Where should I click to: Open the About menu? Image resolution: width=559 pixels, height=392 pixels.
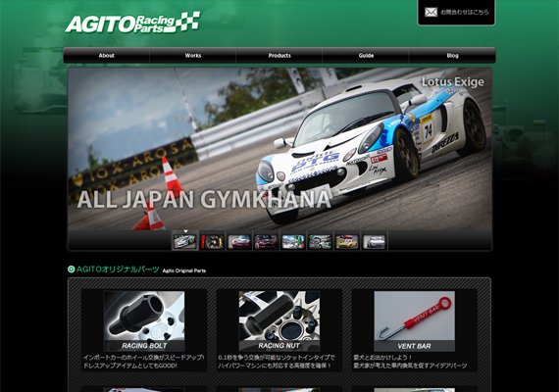point(107,56)
